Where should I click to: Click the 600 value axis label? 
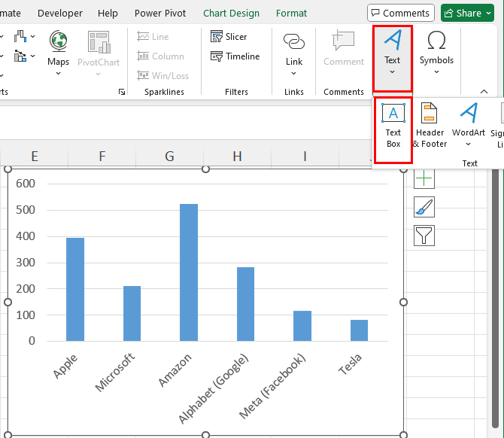coord(26,184)
